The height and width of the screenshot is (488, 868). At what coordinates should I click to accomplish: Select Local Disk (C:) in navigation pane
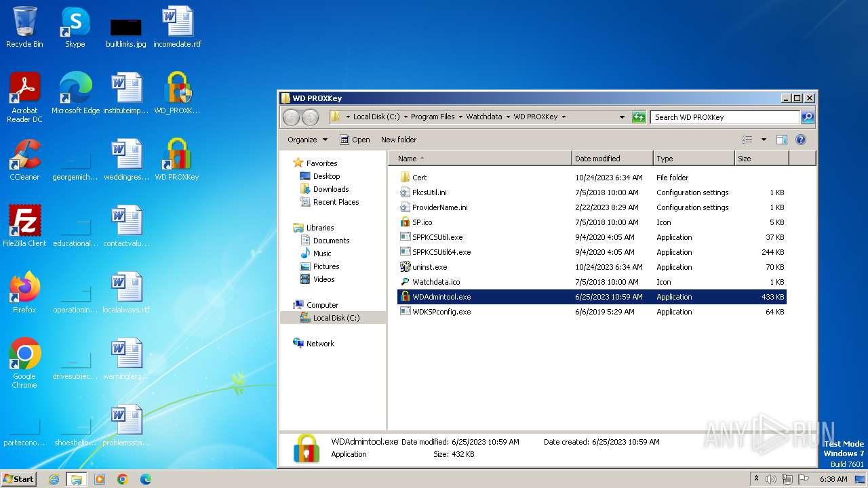click(x=336, y=318)
